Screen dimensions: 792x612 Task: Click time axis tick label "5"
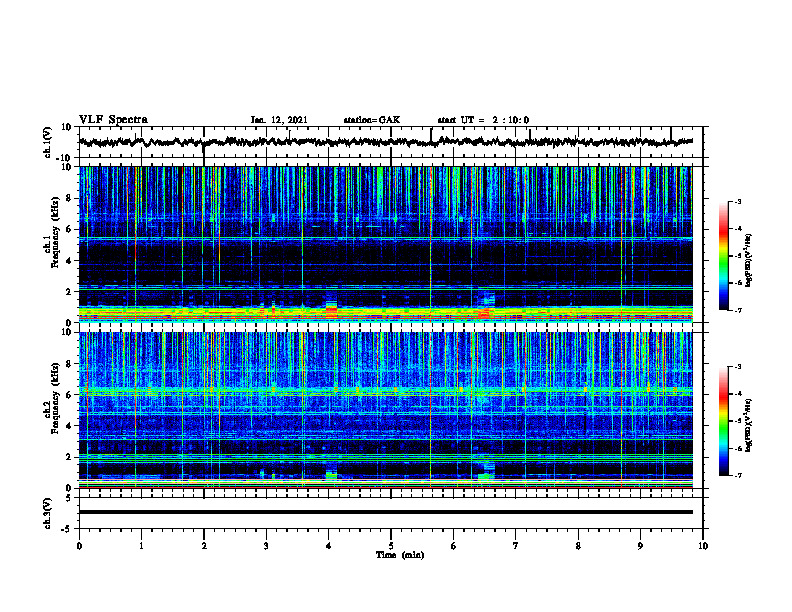[x=391, y=546]
